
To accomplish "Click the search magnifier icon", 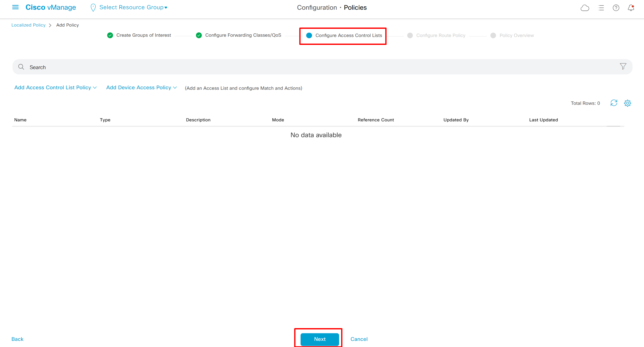I will click(x=21, y=67).
